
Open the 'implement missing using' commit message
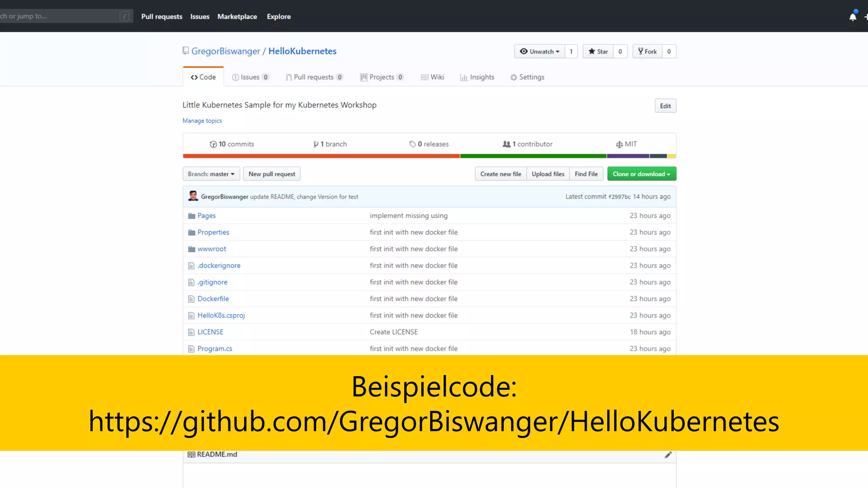tap(409, 216)
